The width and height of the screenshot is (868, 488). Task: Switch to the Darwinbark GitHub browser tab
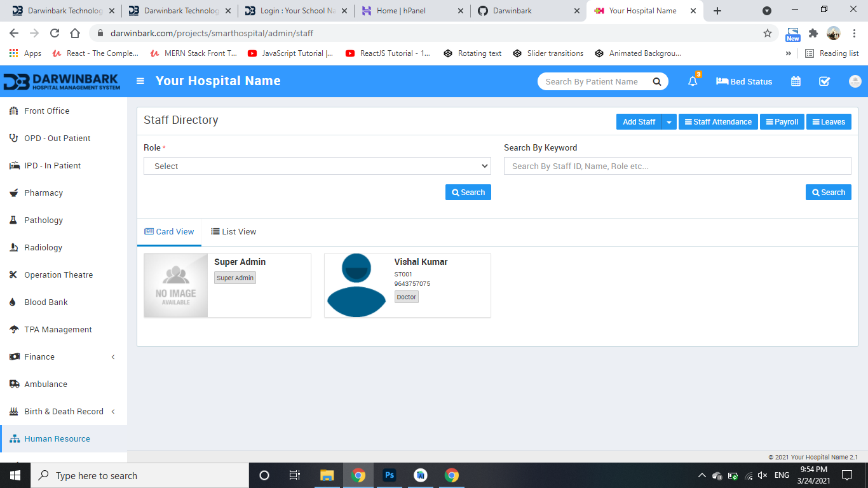click(x=526, y=11)
